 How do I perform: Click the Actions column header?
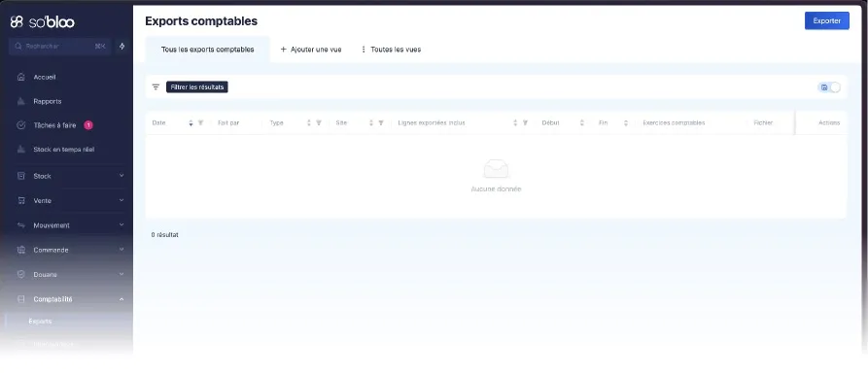click(x=829, y=122)
